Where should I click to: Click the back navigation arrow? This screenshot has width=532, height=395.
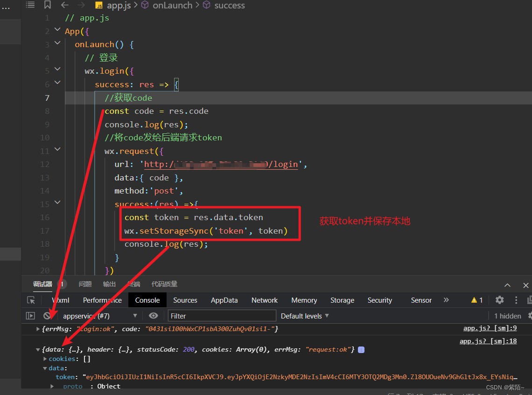coord(65,5)
